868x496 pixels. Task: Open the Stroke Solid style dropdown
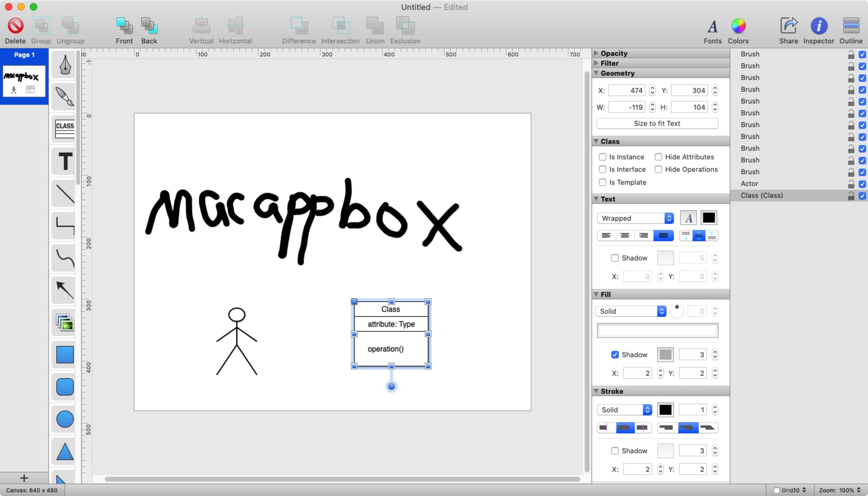tap(624, 410)
